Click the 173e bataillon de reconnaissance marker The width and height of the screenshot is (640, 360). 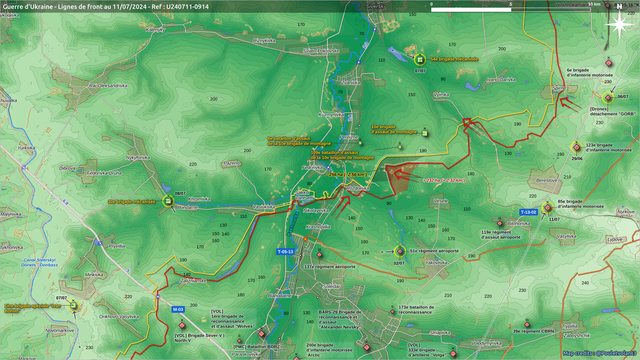pos(393,311)
